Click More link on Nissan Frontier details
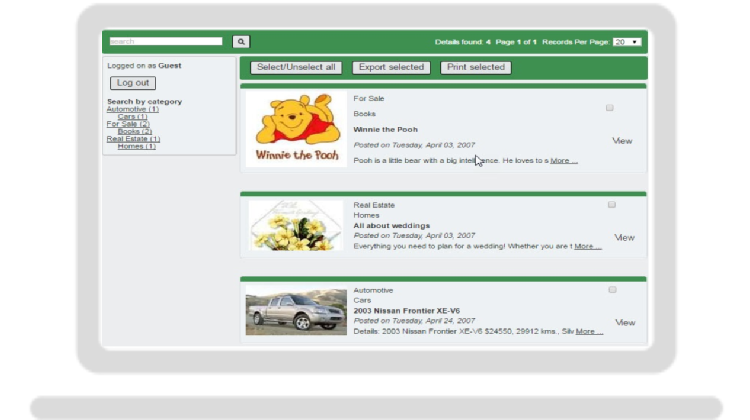Image resolution: width=750 pixels, height=420 pixels. click(589, 332)
